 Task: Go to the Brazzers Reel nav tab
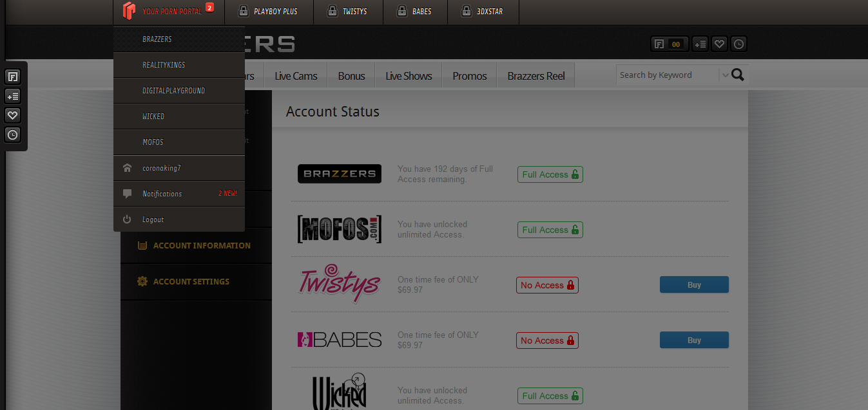coord(535,75)
